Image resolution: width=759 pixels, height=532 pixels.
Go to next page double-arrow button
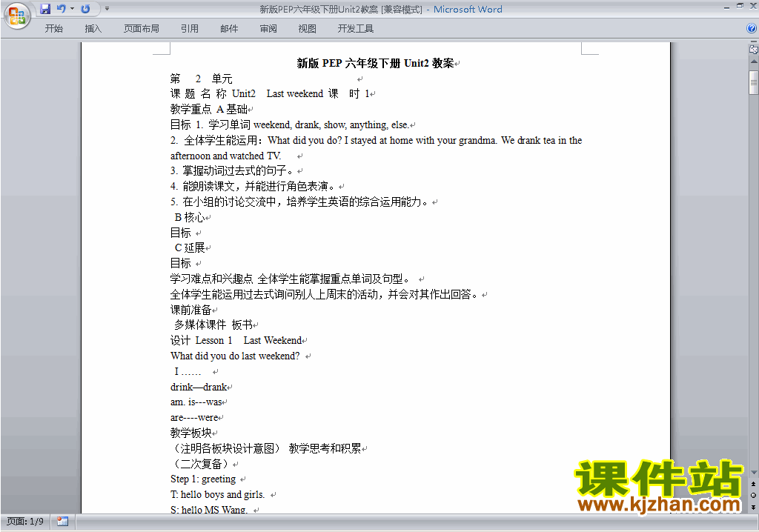click(x=753, y=507)
